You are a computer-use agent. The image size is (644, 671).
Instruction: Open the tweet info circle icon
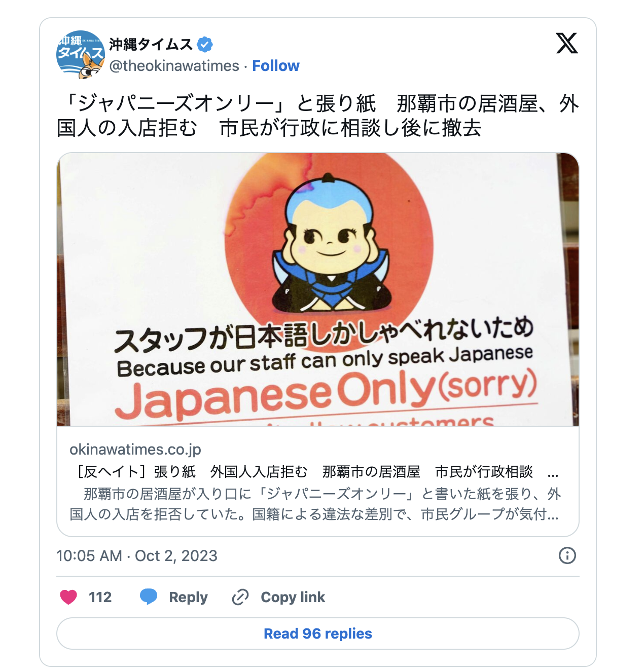click(567, 555)
